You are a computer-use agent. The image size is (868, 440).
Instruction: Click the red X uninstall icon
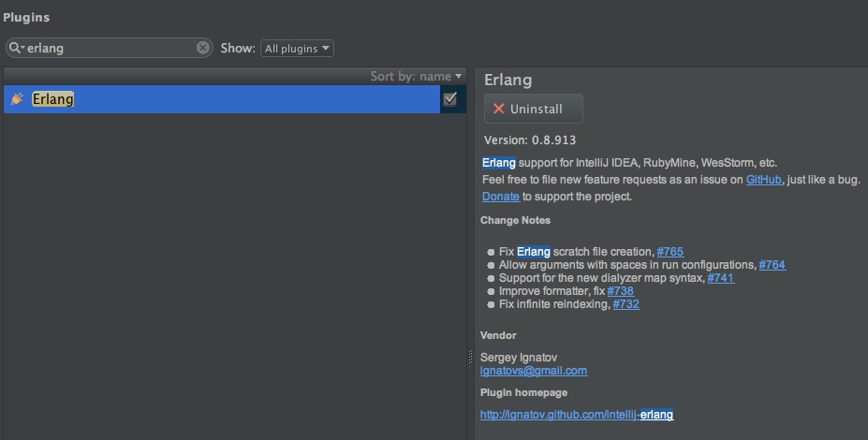tap(498, 109)
